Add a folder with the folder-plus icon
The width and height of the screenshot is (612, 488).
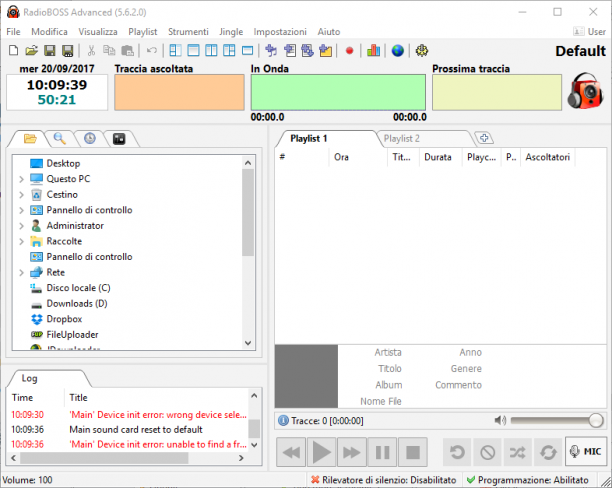(x=326, y=51)
